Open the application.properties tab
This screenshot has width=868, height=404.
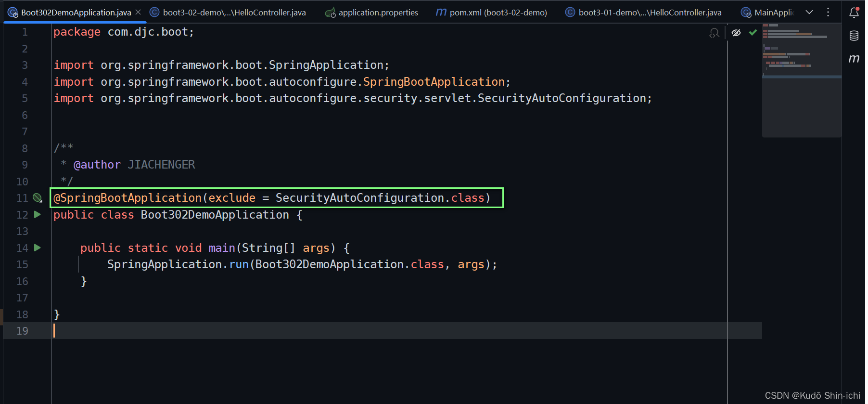pyautogui.click(x=371, y=13)
